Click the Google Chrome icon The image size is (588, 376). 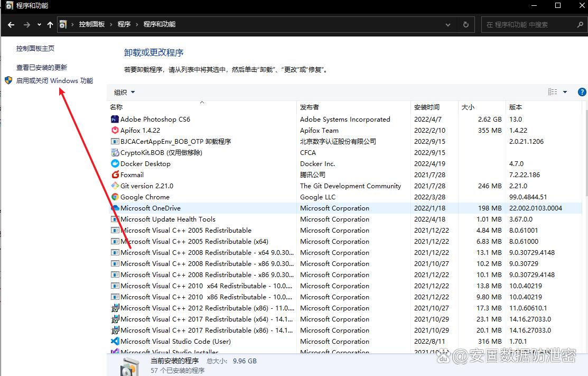115,197
